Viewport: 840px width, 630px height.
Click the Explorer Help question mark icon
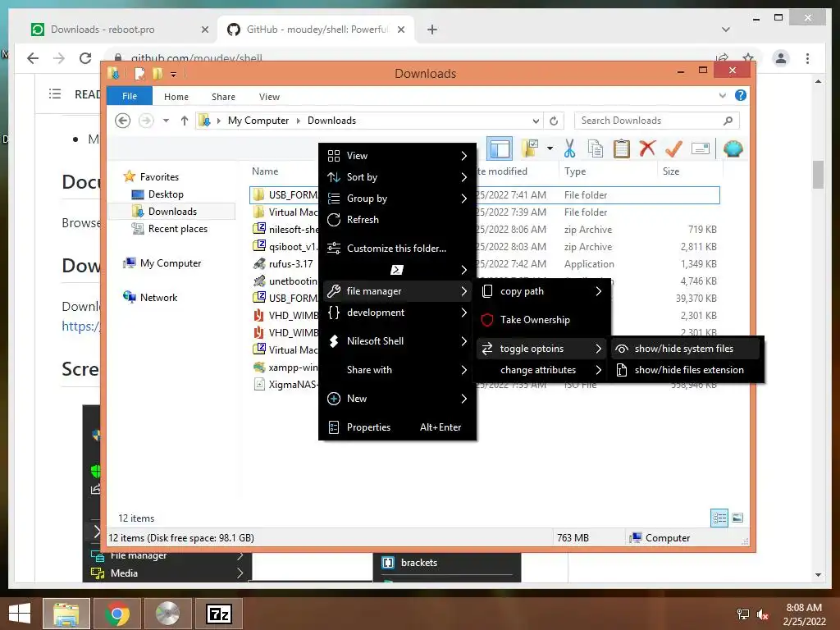click(x=741, y=95)
